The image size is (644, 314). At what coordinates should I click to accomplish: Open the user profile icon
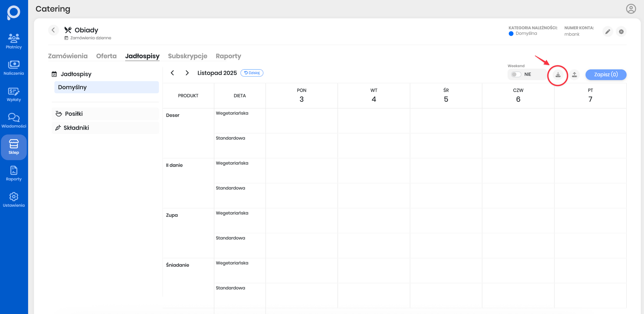[x=631, y=9]
